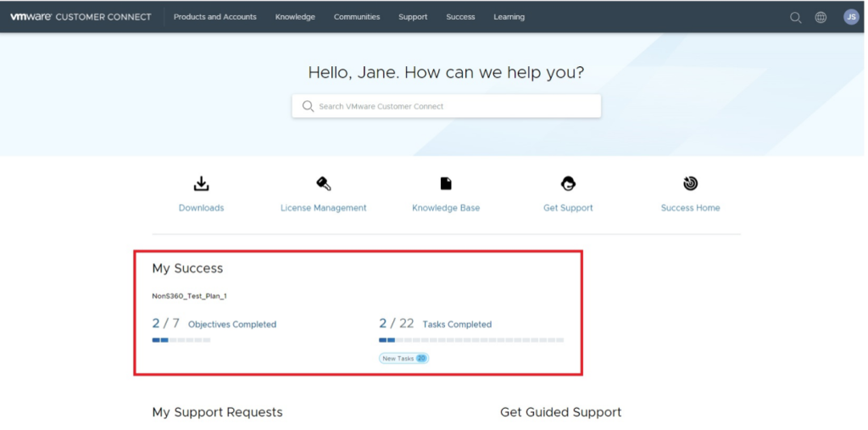Click the Get Guided Support heading

pos(561,412)
